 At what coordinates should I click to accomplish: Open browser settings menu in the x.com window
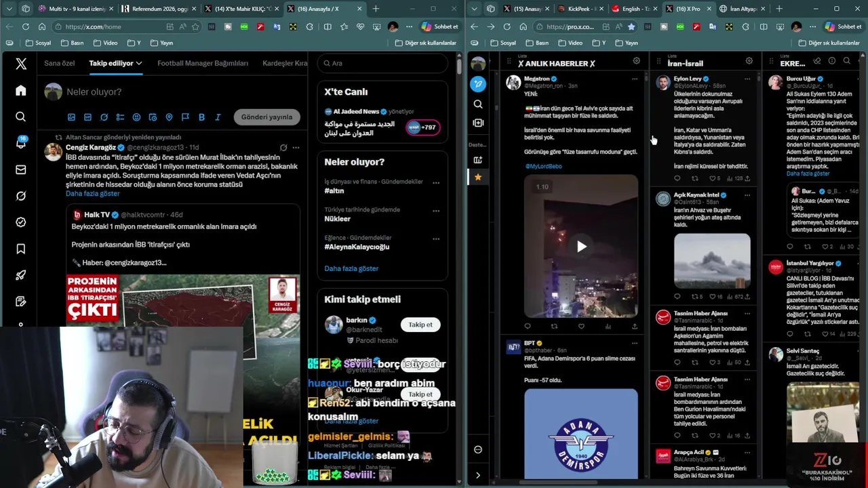pos(409,26)
